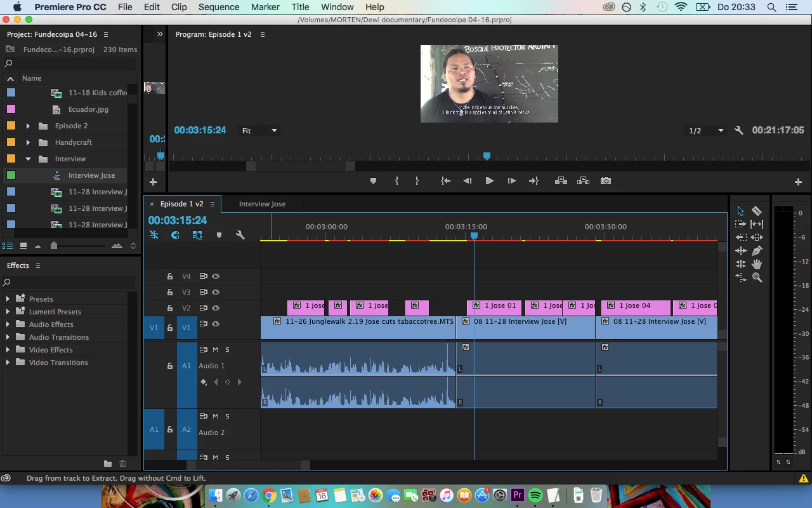Hide track V2 output eye

[x=216, y=308]
